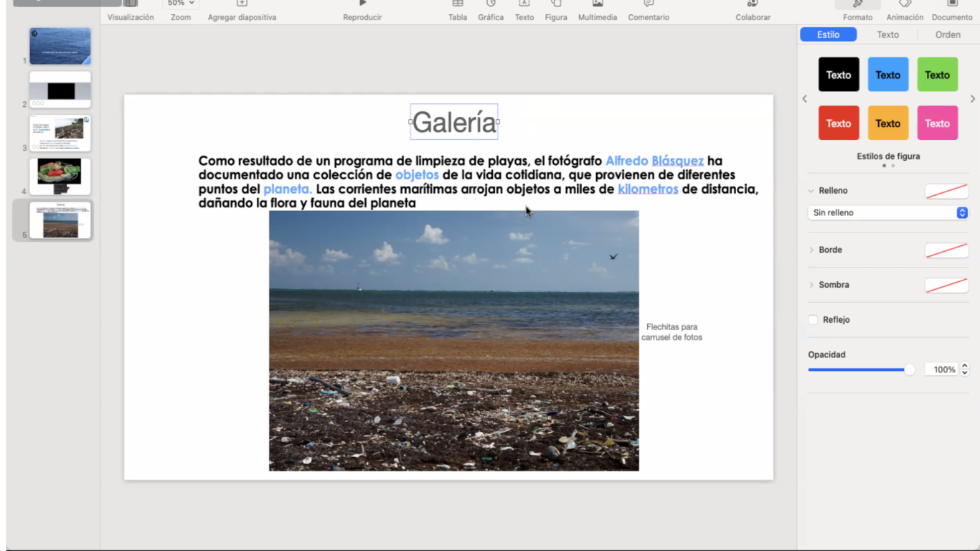Switch to the Orden tab
Viewport: 980px width, 551px height.
948,34
